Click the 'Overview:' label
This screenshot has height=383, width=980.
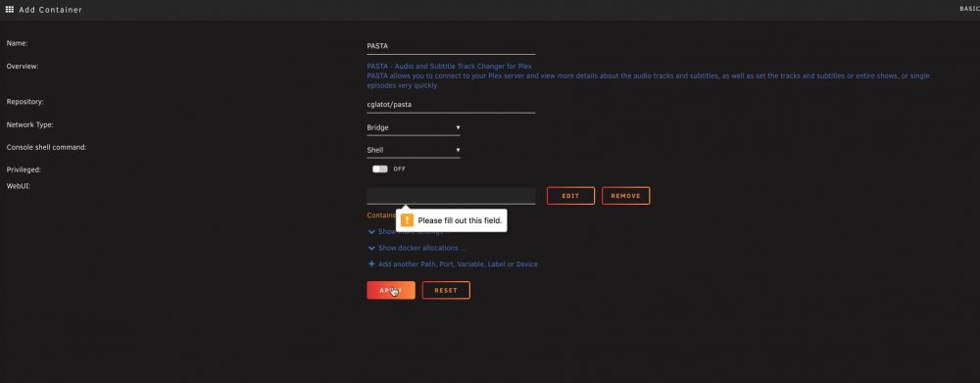pos(23,67)
